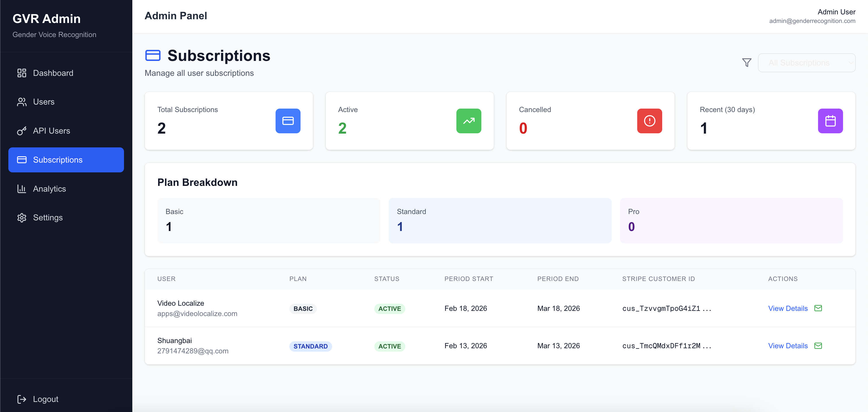This screenshot has height=412, width=868.
Task: Click the red Cancelled alert icon
Action: click(649, 121)
